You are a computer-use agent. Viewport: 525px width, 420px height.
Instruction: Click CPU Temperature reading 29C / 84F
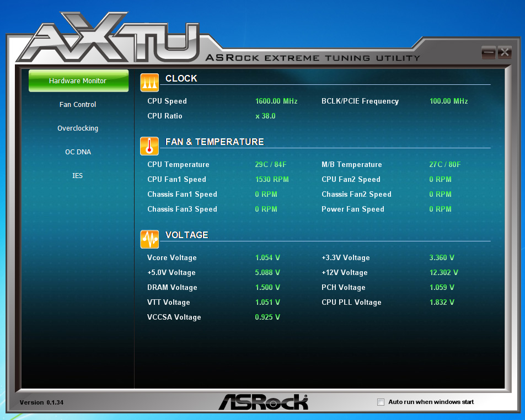pyautogui.click(x=271, y=164)
